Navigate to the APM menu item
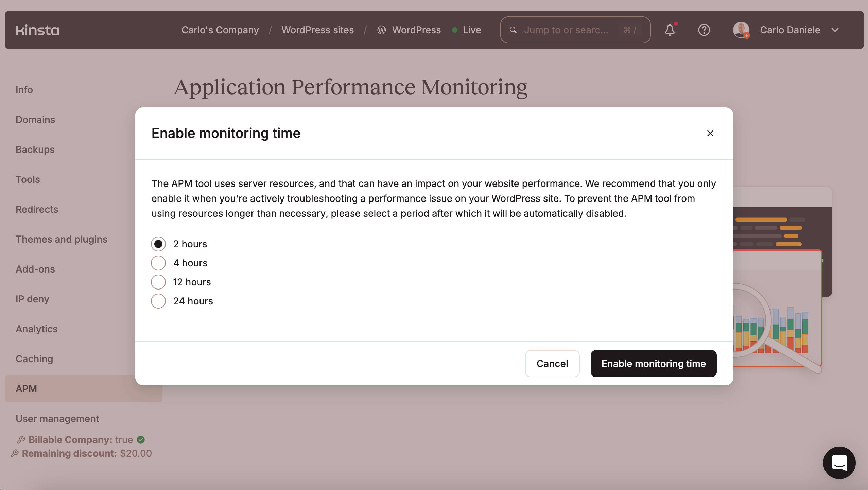 click(x=26, y=388)
